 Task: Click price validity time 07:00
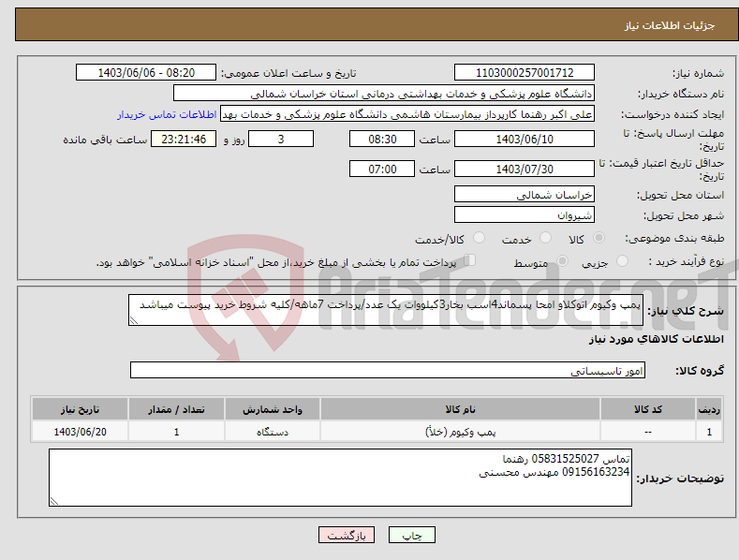[x=382, y=169]
